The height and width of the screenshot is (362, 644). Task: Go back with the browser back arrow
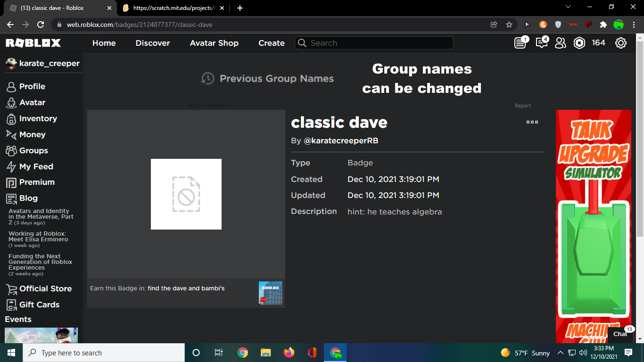click(10, 25)
